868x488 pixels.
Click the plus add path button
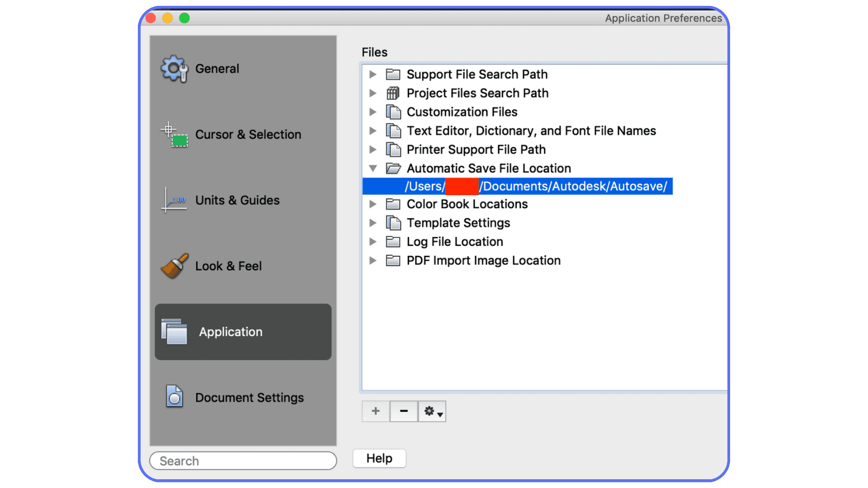(x=376, y=411)
